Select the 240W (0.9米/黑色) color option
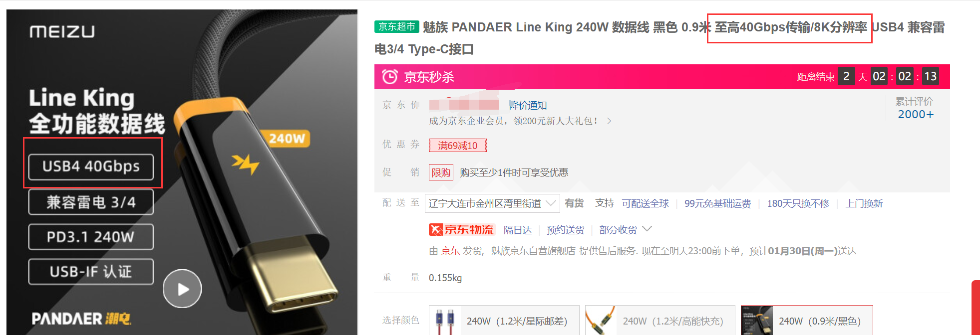This screenshot has width=980, height=335. [807, 321]
